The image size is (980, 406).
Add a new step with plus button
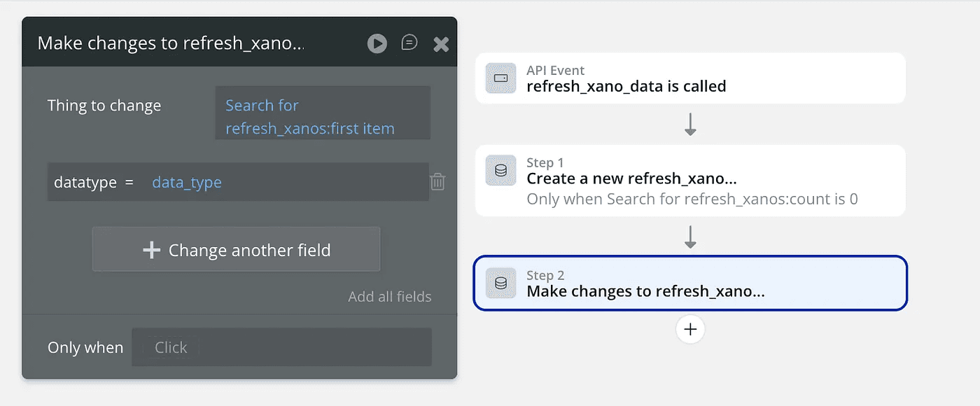click(690, 329)
